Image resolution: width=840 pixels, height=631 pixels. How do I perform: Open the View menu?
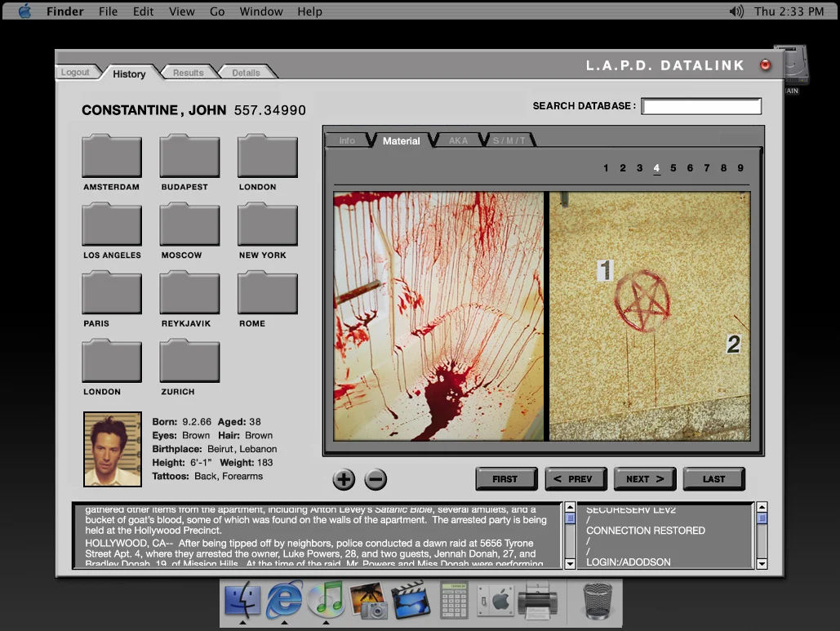click(x=181, y=11)
